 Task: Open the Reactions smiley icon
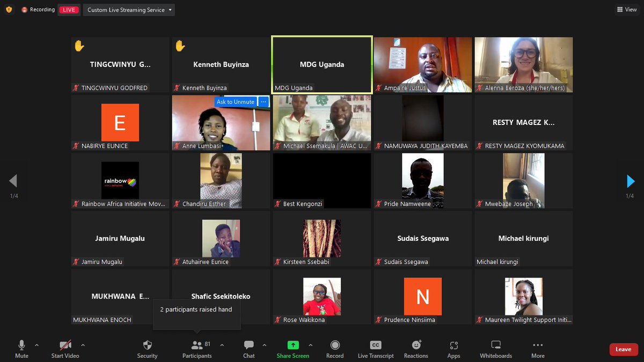click(x=416, y=345)
